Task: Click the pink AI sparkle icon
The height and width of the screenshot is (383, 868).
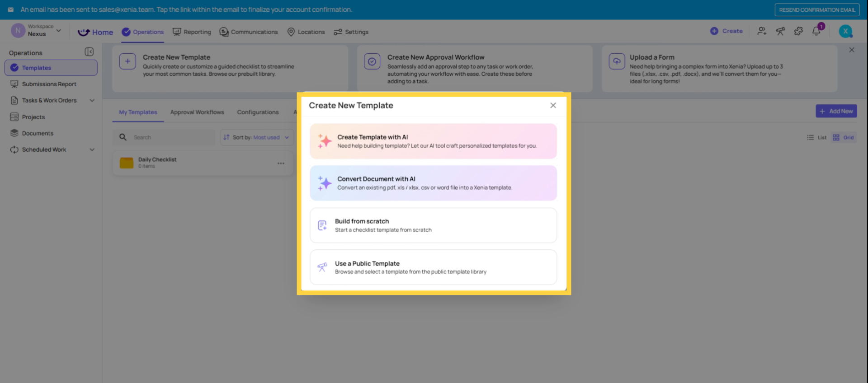Action: (325, 141)
